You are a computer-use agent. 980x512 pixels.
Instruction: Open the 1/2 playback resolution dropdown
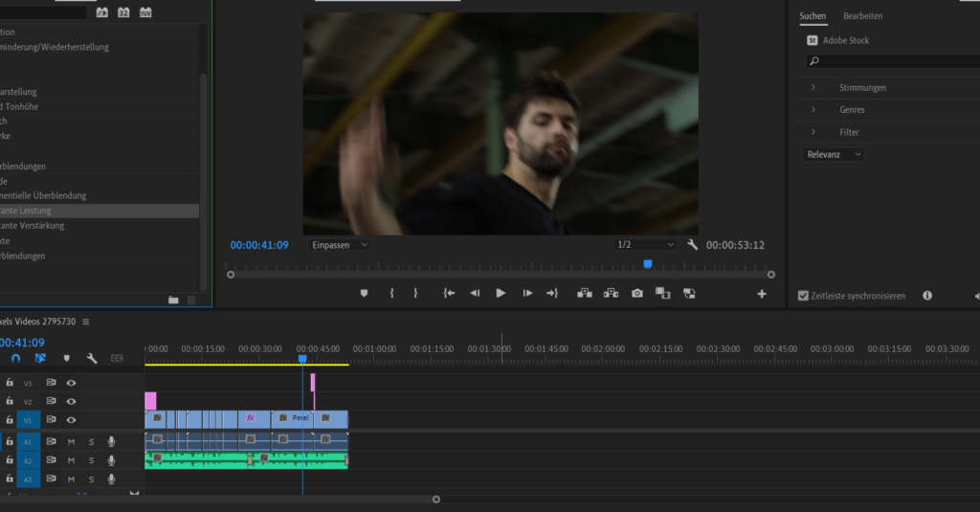645,245
